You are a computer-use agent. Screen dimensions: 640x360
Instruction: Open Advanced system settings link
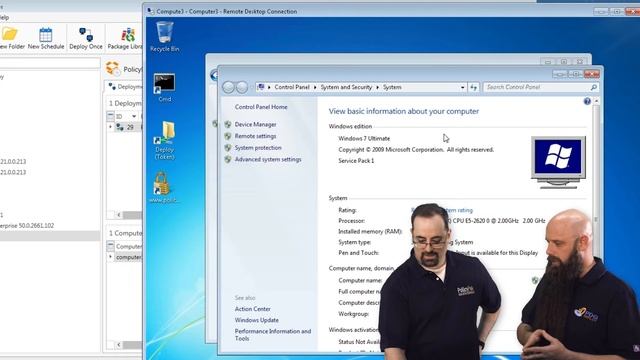click(x=268, y=160)
